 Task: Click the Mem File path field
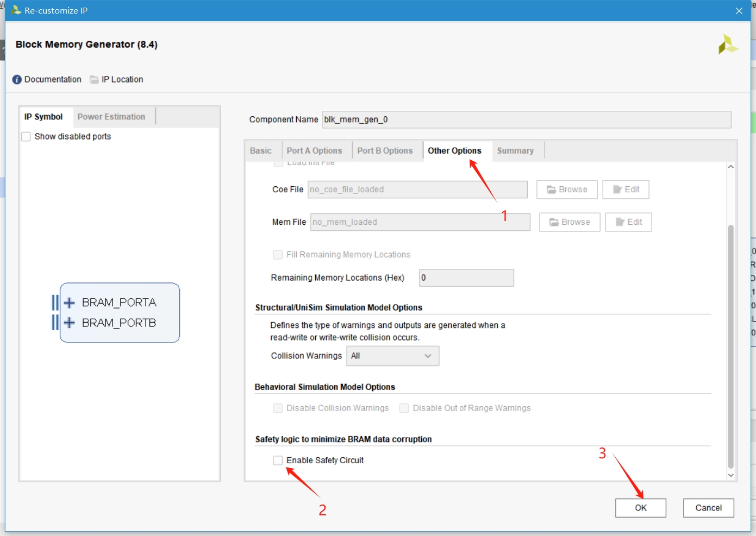(420, 222)
